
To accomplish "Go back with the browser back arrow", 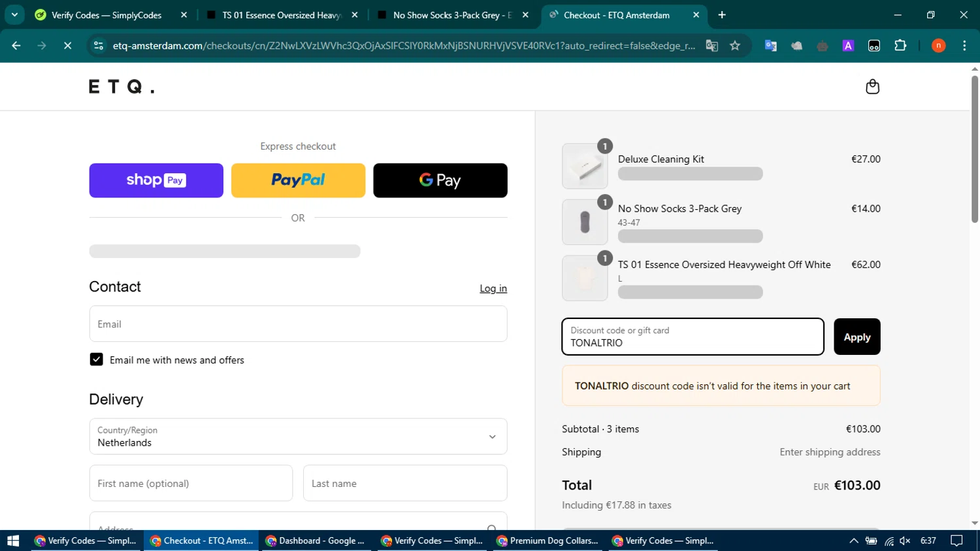I will [x=16, y=45].
